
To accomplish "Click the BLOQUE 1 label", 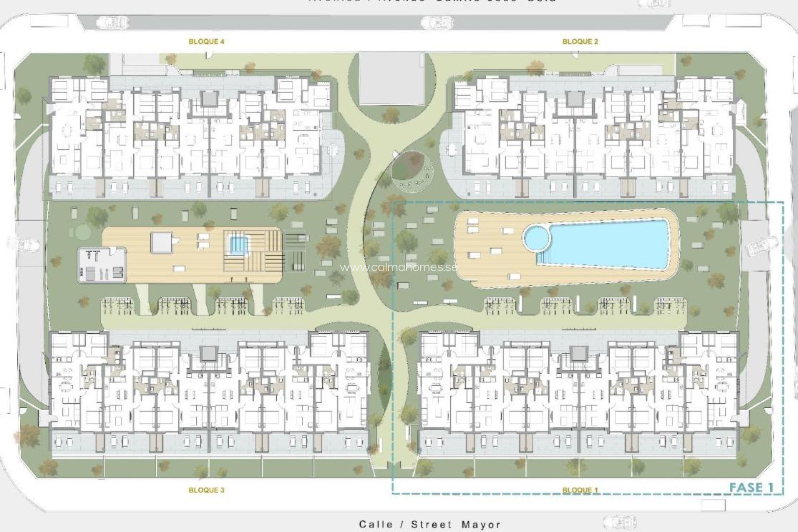I will click(x=580, y=490).
